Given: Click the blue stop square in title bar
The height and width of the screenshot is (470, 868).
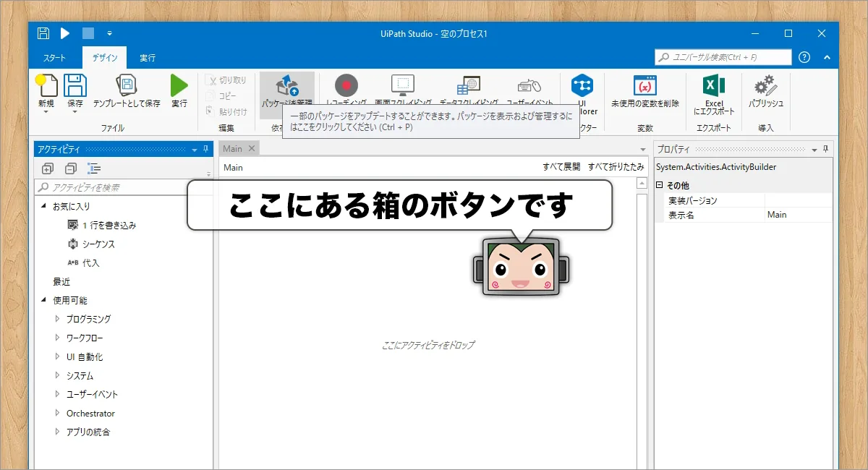Looking at the screenshot, I should click(88, 33).
